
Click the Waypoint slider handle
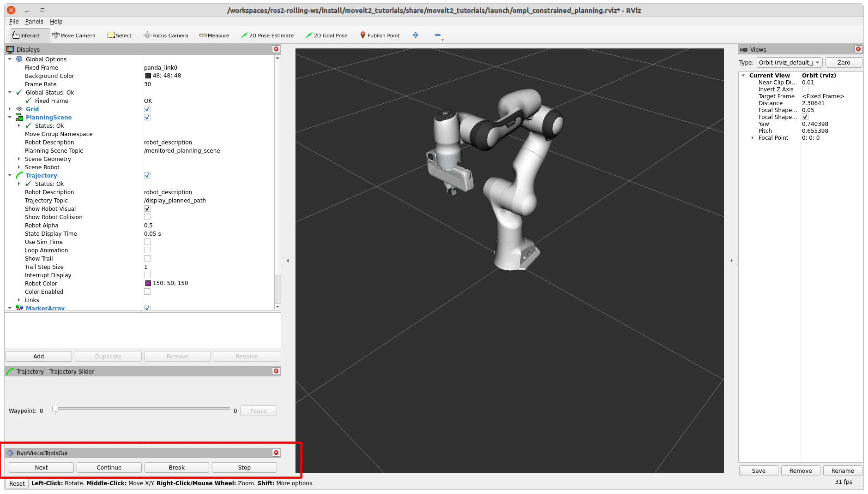coord(55,409)
